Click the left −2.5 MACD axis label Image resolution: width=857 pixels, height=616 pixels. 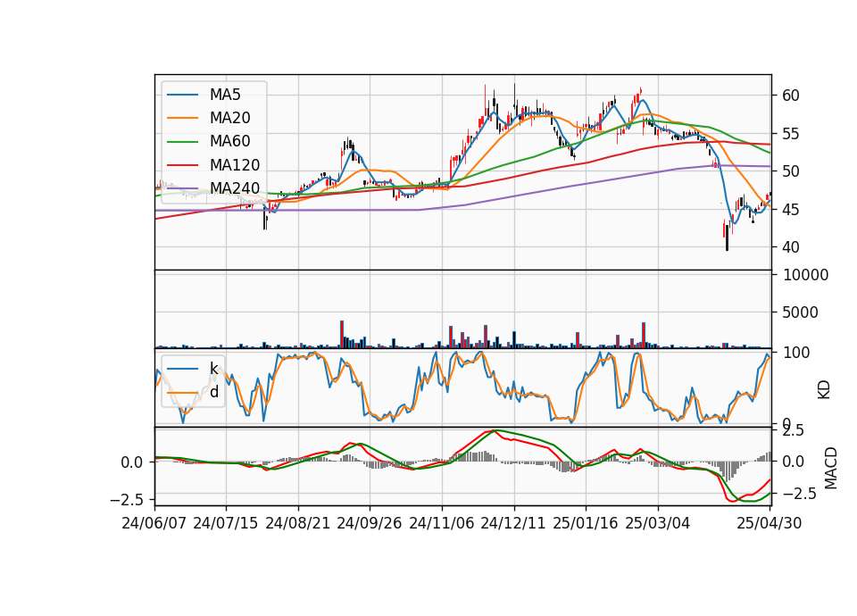point(126,500)
